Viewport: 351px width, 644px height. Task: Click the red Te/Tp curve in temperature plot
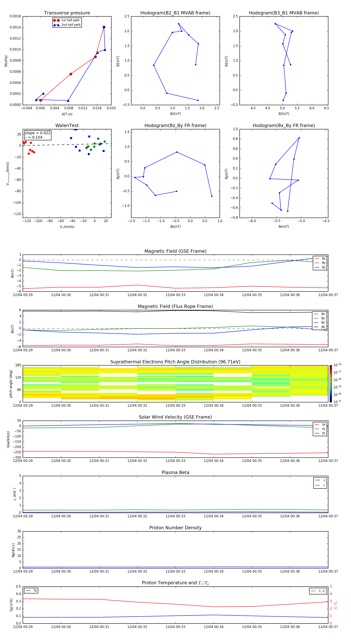coord(175,604)
